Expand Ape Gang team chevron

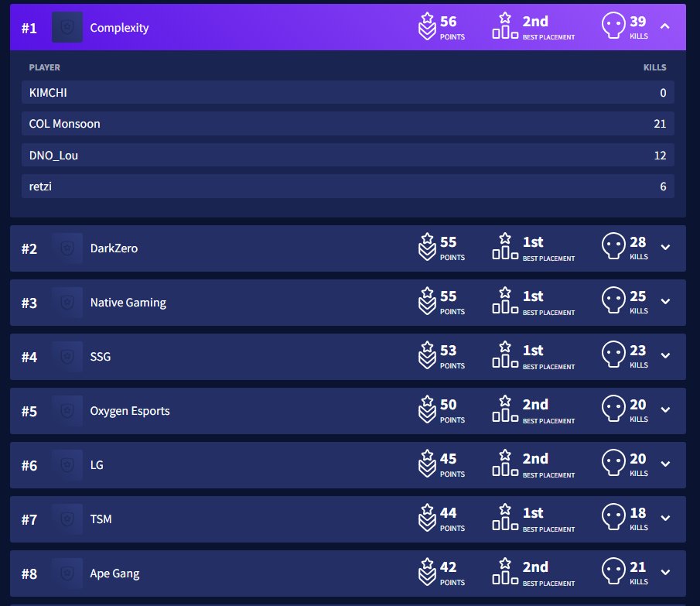pyautogui.click(x=665, y=573)
